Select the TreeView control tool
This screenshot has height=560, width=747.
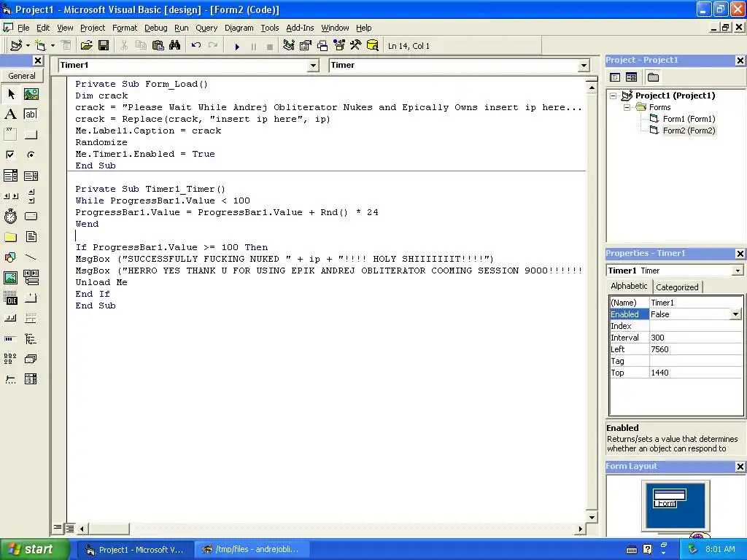pos(31,338)
